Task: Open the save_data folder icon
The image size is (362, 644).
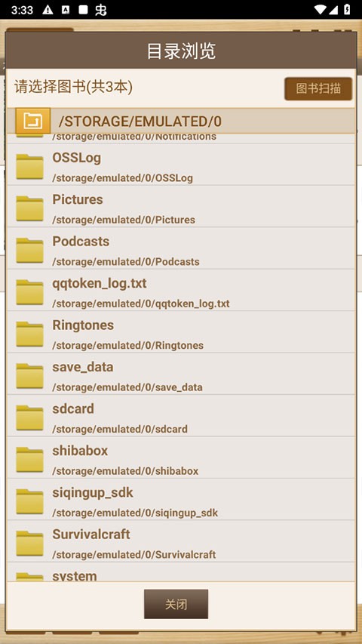Action: (29, 376)
